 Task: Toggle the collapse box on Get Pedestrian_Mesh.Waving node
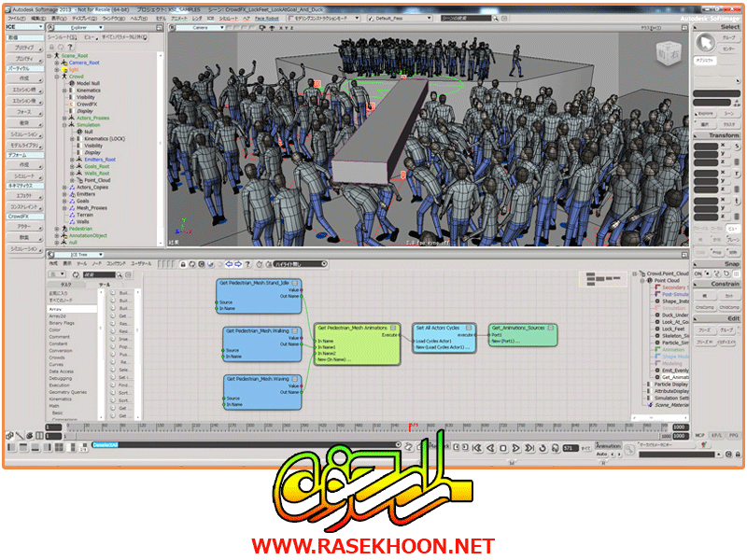coord(295,379)
